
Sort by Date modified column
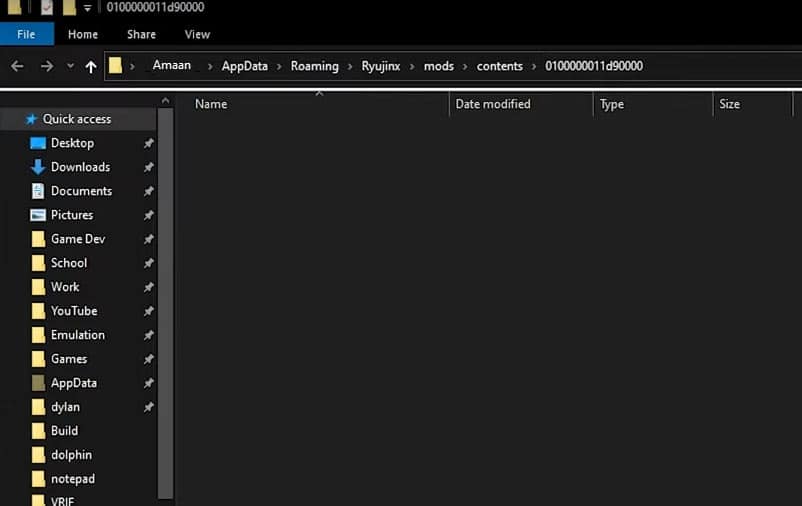492,104
